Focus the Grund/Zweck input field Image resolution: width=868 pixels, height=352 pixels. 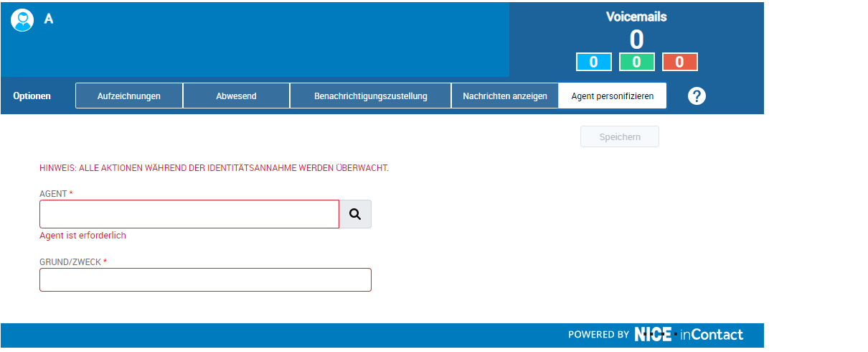click(205, 279)
